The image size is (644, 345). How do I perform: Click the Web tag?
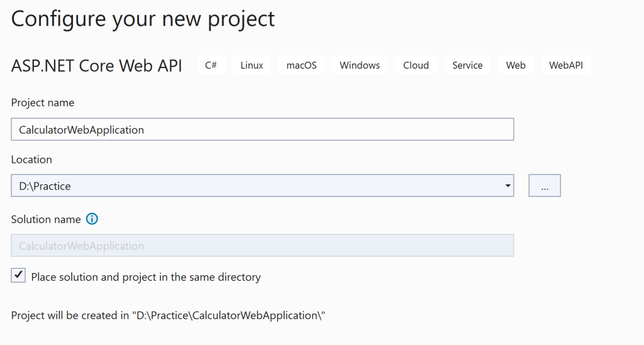click(516, 65)
